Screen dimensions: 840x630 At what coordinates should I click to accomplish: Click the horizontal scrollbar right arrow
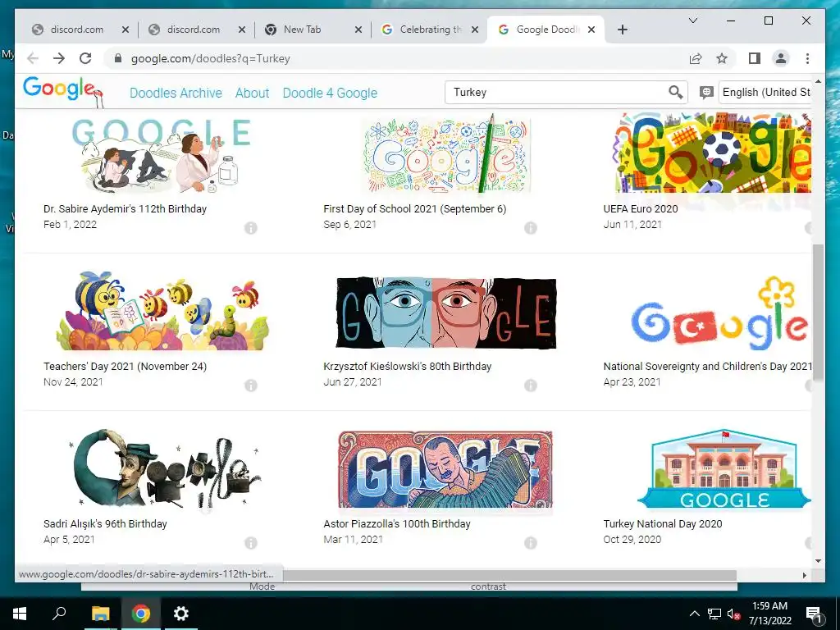(804, 575)
